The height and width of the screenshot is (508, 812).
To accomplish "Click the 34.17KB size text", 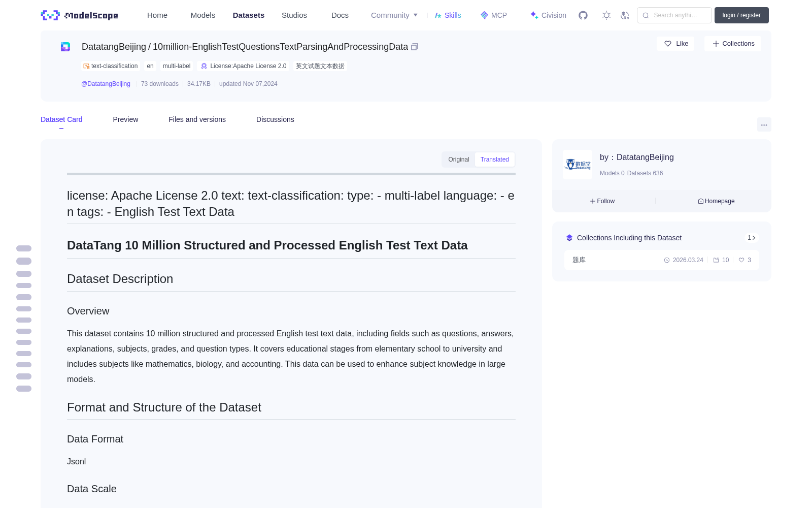I will click(x=199, y=84).
